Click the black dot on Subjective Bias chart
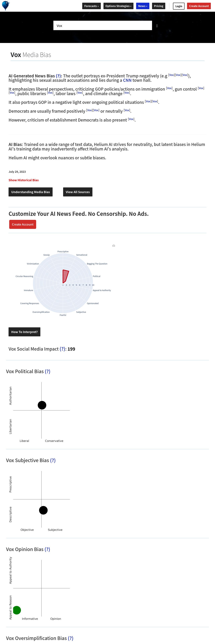The height and width of the screenshot is (644, 215). (43, 510)
